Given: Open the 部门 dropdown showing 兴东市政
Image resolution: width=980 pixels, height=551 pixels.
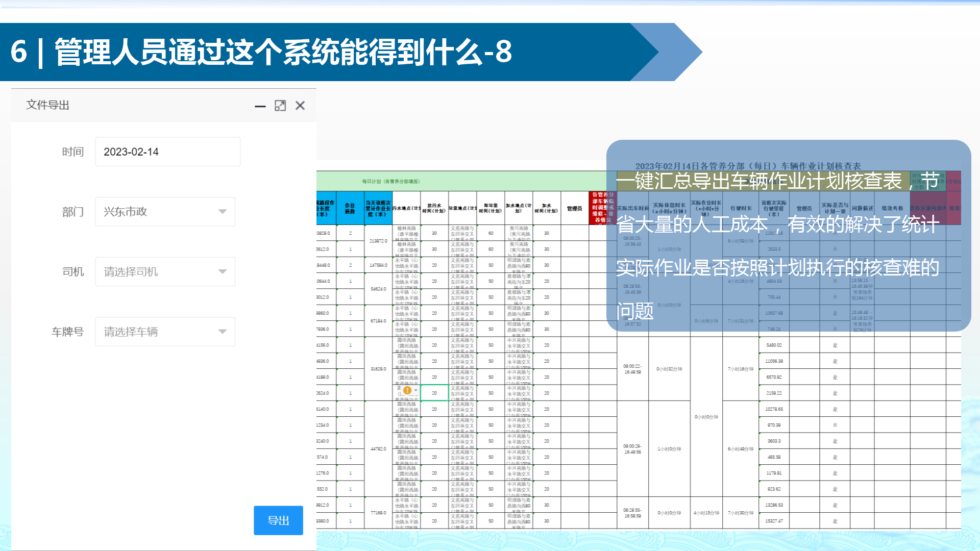Looking at the screenshot, I should pos(165,212).
